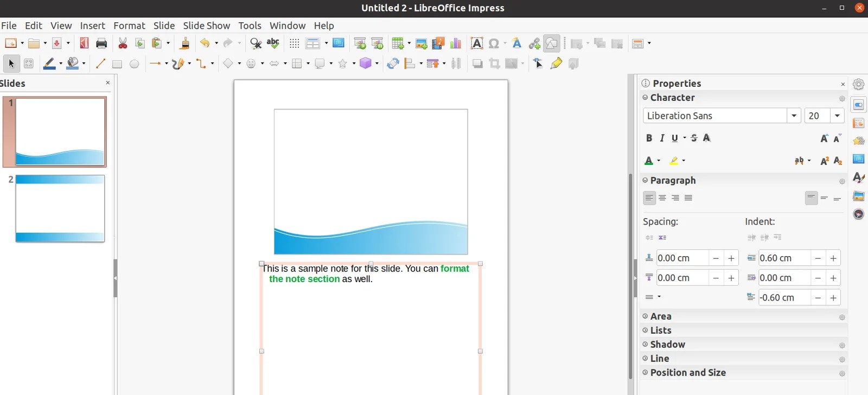868x395 pixels.
Task: Open the font size dropdown
Action: point(838,116)
